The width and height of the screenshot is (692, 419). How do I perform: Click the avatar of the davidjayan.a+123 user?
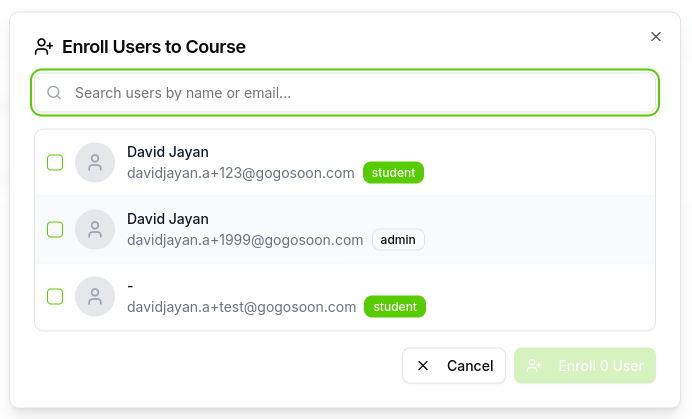coord(95,163)
